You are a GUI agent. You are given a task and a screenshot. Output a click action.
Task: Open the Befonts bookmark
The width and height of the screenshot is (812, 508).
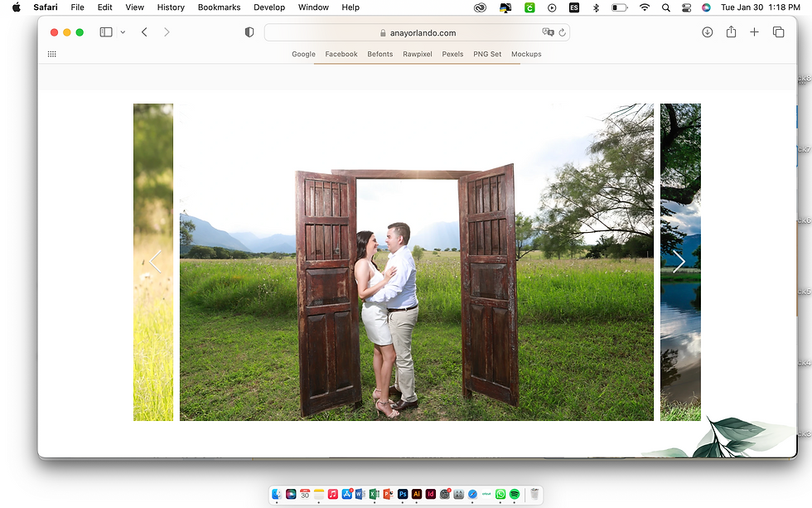click(380, 54)
